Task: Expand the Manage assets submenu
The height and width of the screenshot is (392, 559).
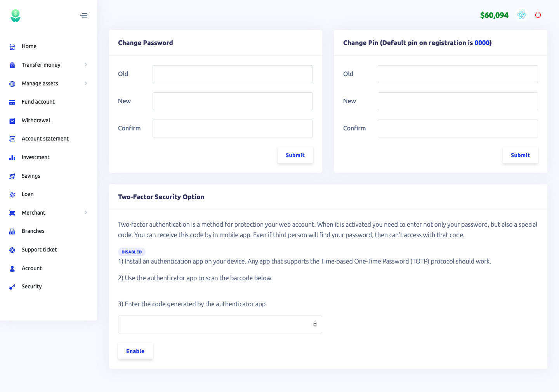Action: [x=86, y=83]
